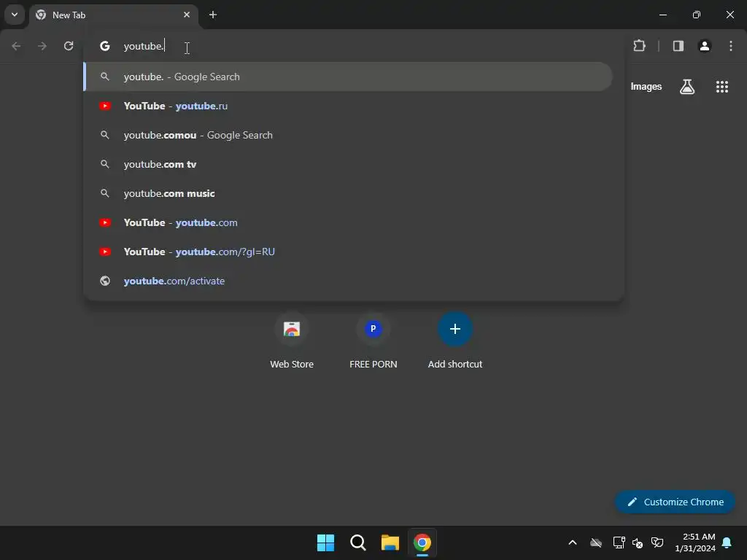This screenshot has width=747, height=560.
Task: Select the youtube.com/activate suggestion
Action: pyautogui.click(x=348, y=281)
